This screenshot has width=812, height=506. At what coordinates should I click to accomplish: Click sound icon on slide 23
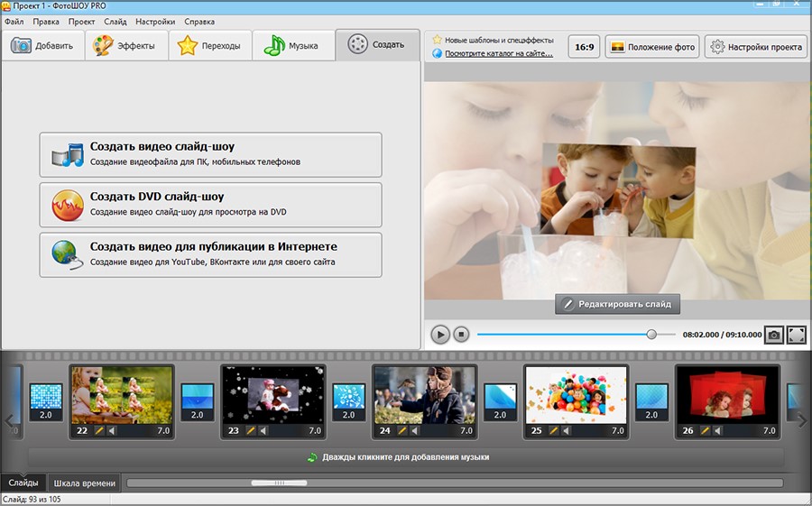coord(263,430)
